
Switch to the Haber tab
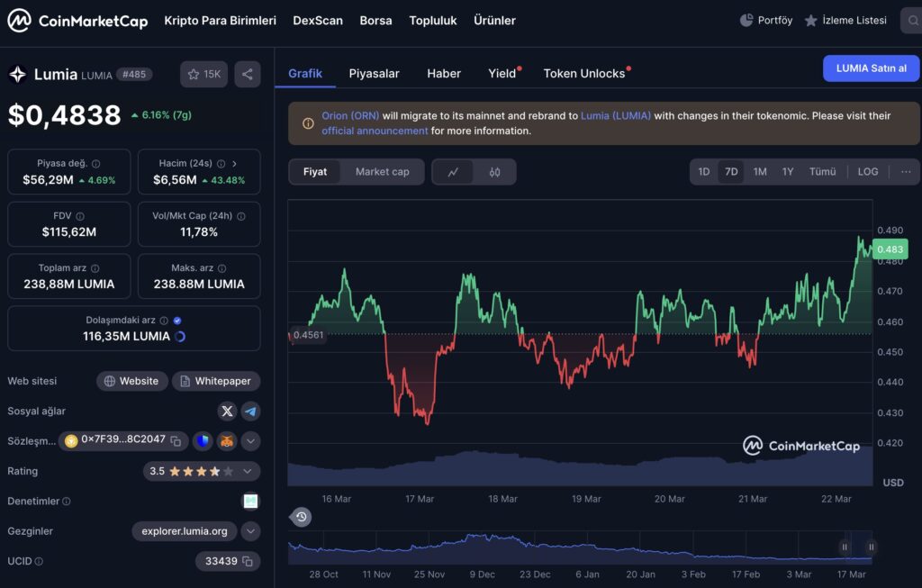click(x=443, y=74)
